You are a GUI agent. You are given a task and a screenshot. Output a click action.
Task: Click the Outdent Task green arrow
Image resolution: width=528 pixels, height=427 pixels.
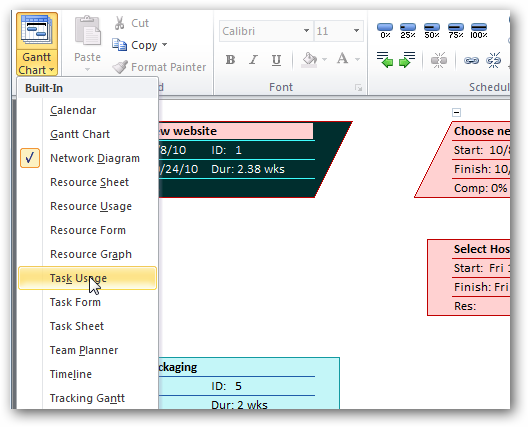385,60
